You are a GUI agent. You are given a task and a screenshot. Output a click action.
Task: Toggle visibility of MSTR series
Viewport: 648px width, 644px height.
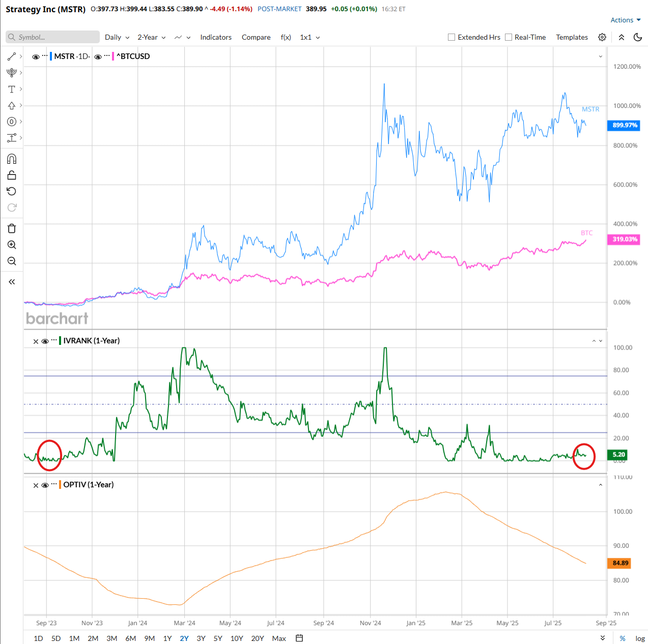pos(36,57)
